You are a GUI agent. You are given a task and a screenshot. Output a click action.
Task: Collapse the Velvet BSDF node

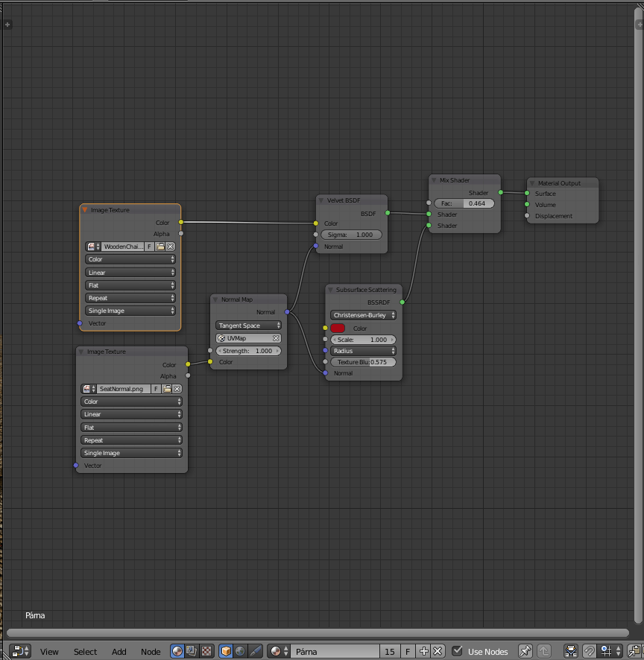[322, 200]
